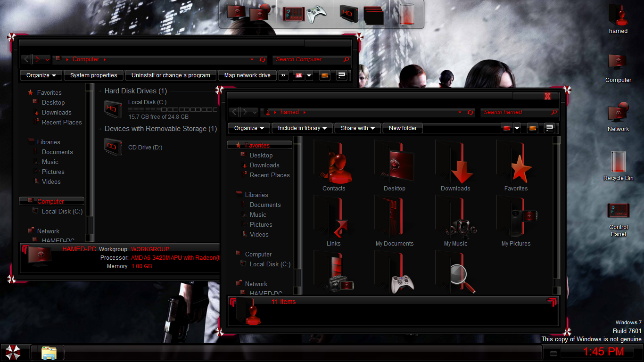Toggle preview pane in hamed window
Viewport: 644px width, 362px height.
click(x=532, y=128)
